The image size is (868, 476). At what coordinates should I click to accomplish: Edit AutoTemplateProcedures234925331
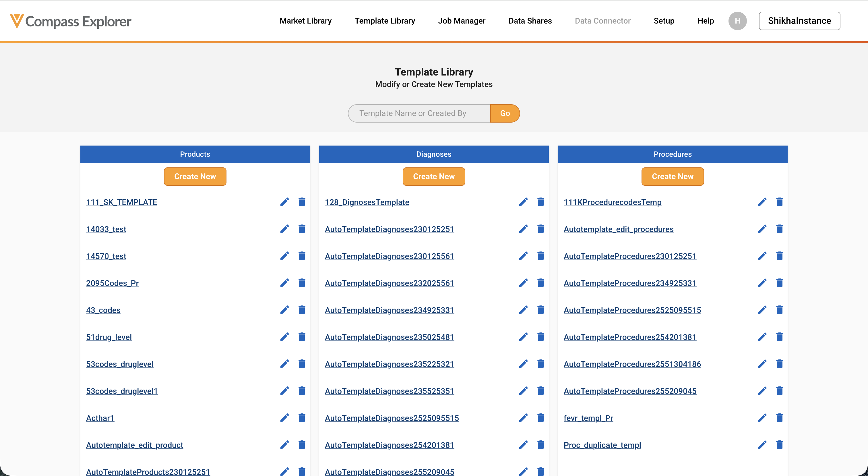click(762, 283)
